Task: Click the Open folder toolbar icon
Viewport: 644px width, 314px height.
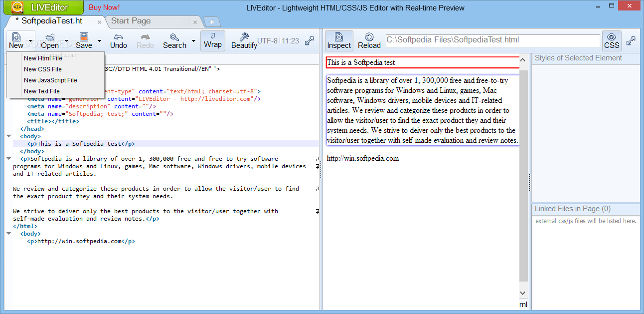Action: pyautogui.click(x=50, y=37)
